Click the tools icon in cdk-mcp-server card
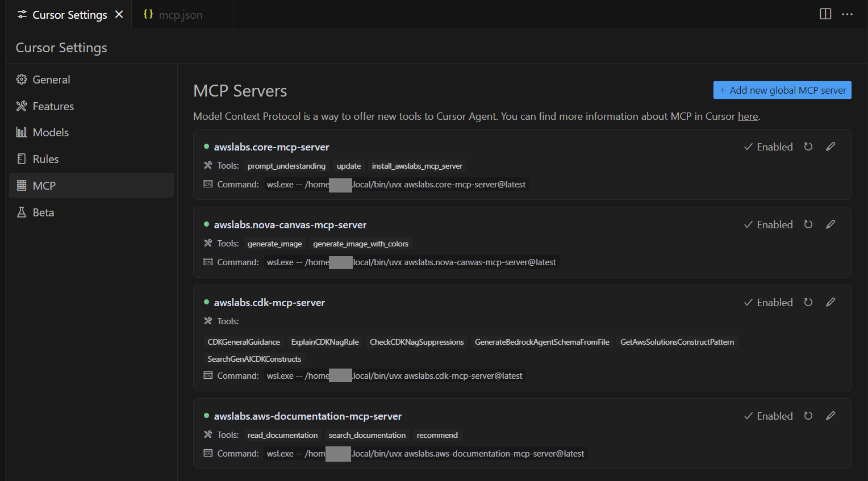Viewport: 868px width, 481px height. 208,321
